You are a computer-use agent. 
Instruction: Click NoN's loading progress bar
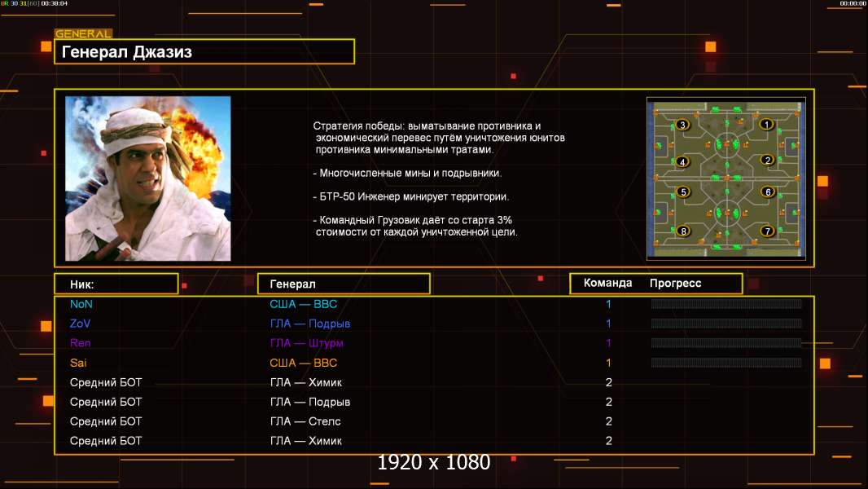coord(726,303)
